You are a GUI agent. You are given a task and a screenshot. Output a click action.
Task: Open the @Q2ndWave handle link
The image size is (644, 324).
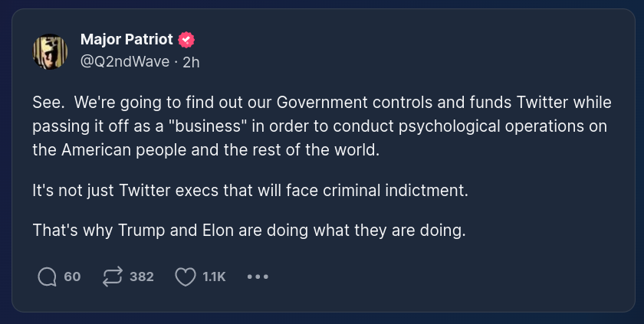point(124,62)
